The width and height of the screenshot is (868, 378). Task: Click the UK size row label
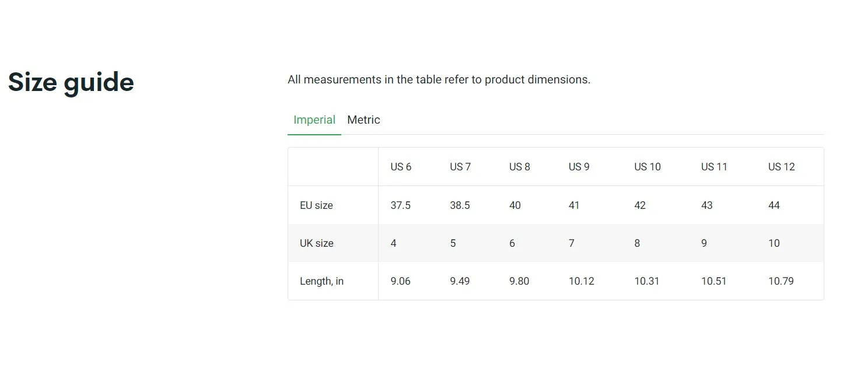pos(317,243)
